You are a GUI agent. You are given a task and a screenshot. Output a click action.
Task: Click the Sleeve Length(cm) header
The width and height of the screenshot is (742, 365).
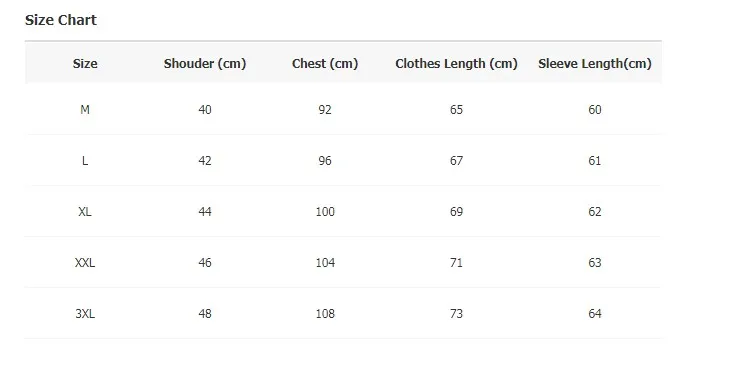(x=595, y=63)
